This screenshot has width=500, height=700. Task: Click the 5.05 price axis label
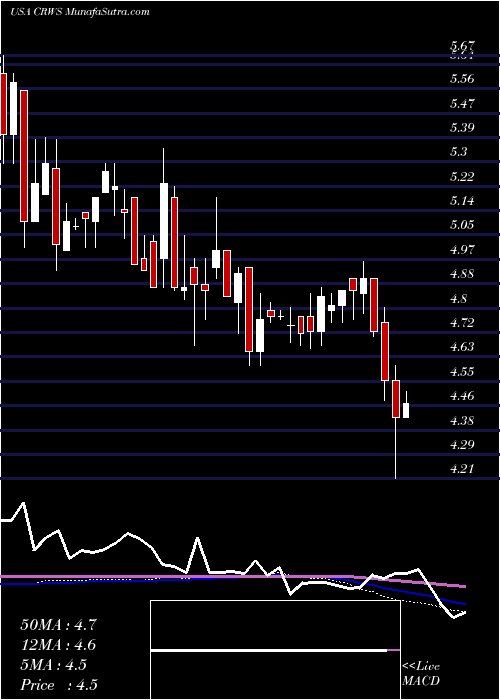point(463,225)
